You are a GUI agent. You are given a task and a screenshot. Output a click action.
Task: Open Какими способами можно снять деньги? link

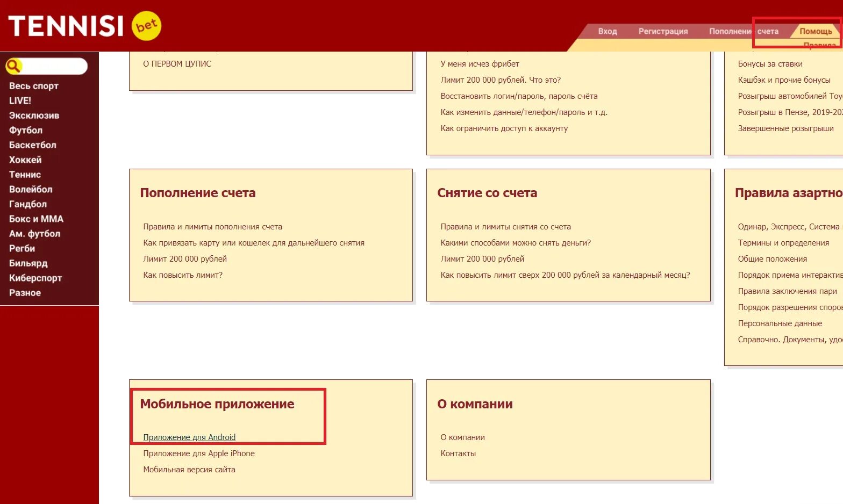[516, 243]
